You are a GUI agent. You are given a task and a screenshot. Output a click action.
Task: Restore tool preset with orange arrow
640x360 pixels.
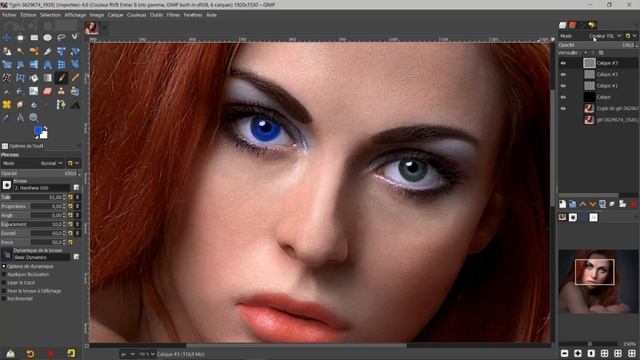tap(31, 353)
